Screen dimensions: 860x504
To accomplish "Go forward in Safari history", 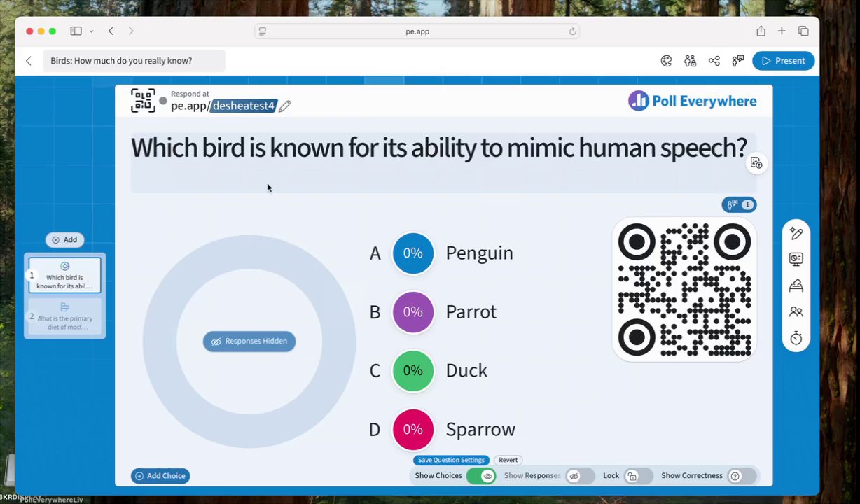I will point(131,31).
